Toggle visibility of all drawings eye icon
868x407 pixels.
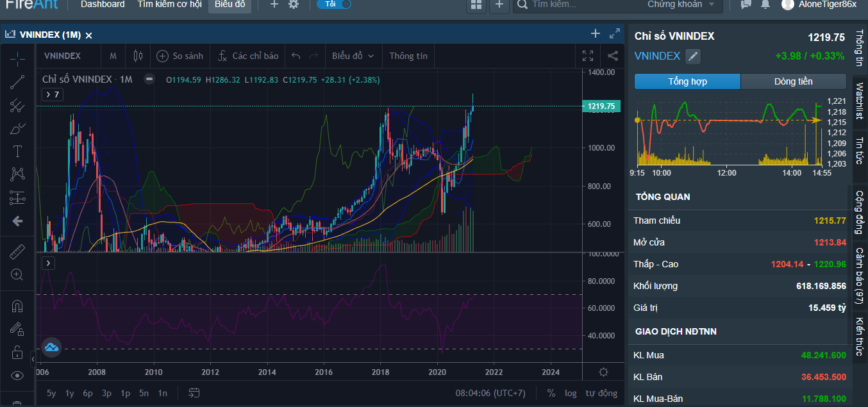pyautogui.click(x=17, y=376)
